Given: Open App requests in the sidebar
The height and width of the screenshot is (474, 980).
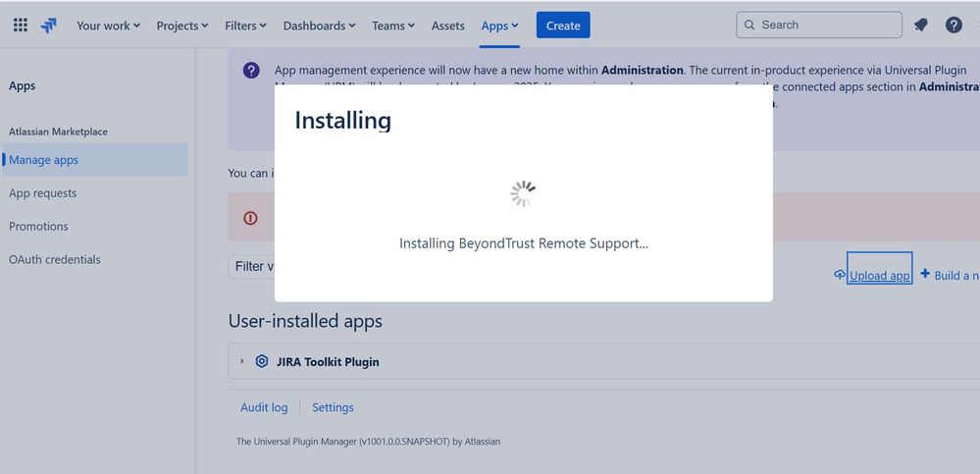Looking at the screenshot, I should (x=42, y=193).
